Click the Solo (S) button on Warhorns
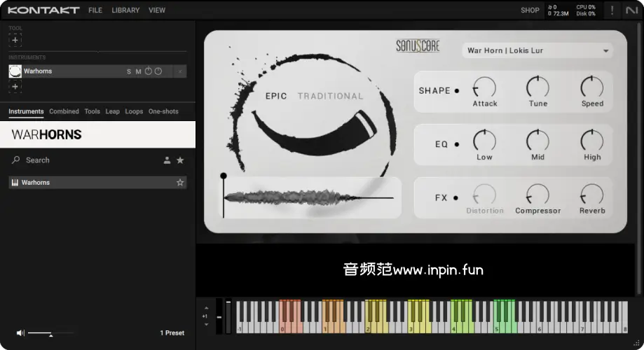This screenshot has width=644, height=350. [x=129, y=71]
